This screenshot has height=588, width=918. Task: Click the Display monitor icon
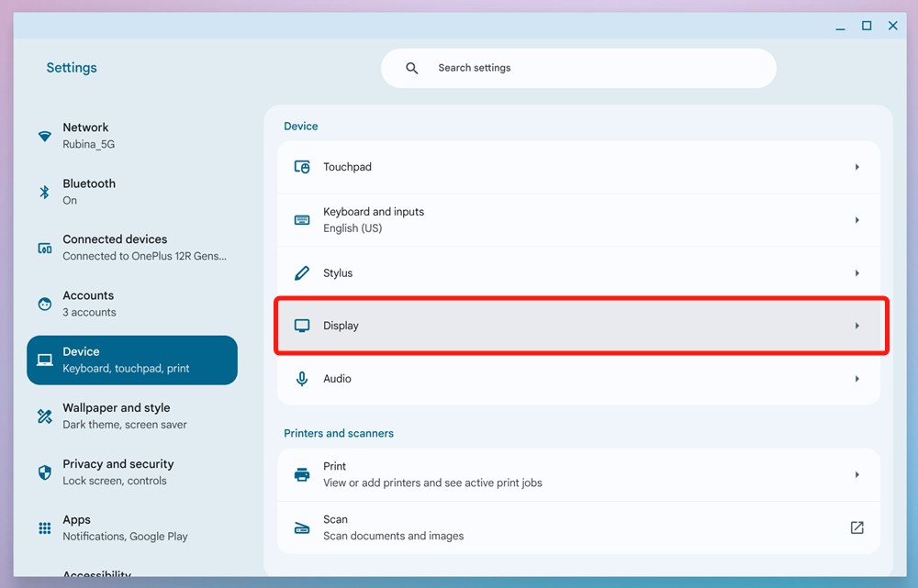[302, 325]
